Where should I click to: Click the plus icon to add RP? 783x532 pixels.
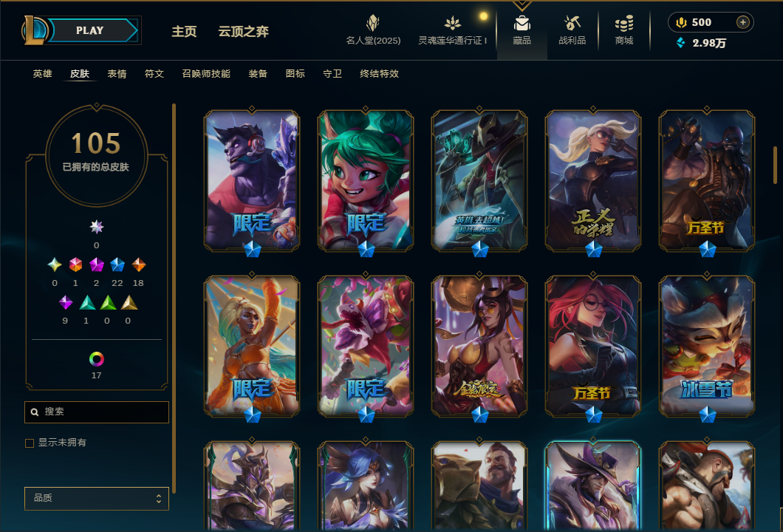click(x=742, y=22)
